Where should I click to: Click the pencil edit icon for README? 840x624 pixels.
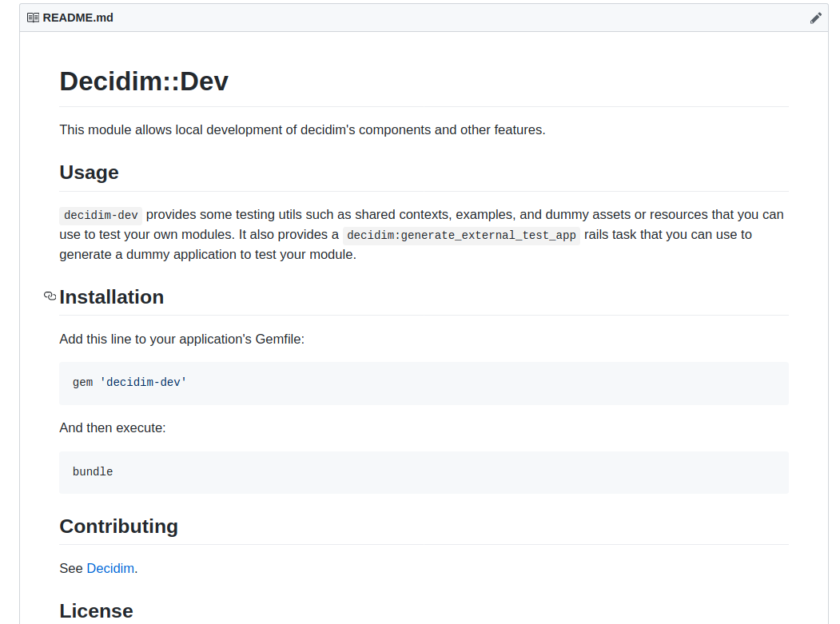pyautogui.click(x=815, y=18)
